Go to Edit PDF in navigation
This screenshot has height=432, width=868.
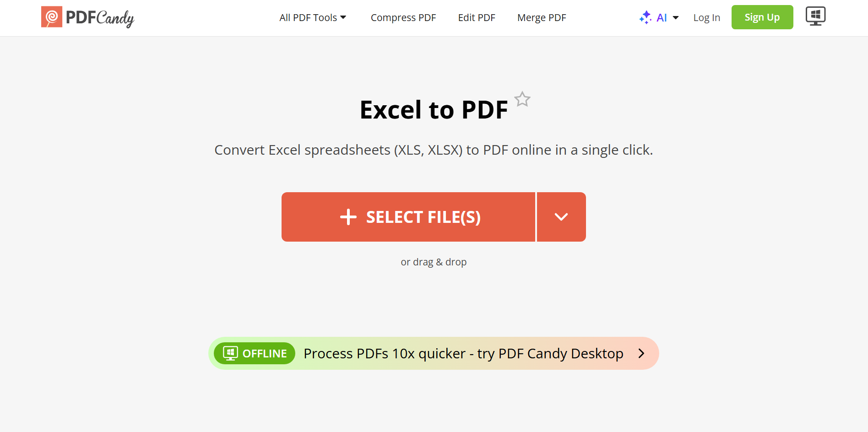tap(477, 17)
